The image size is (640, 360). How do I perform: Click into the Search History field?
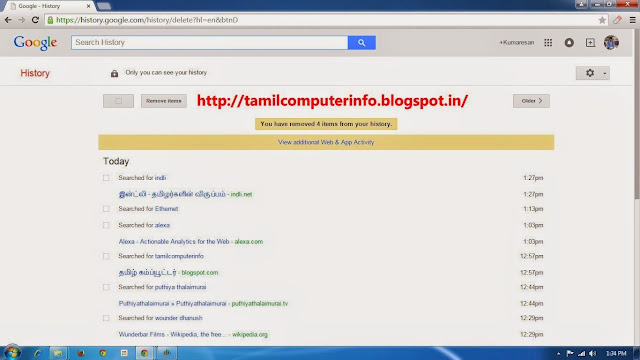tap(209, 42)
